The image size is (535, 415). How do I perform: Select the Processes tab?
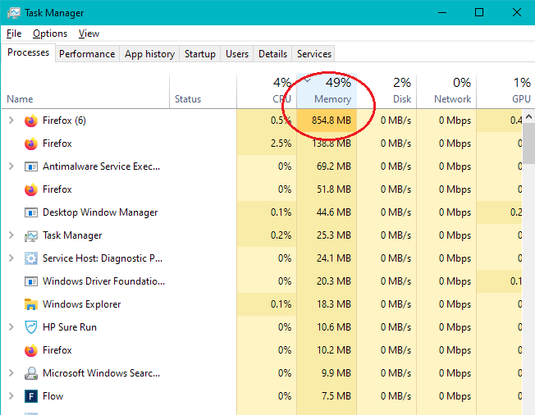click(x=28, y=53)
